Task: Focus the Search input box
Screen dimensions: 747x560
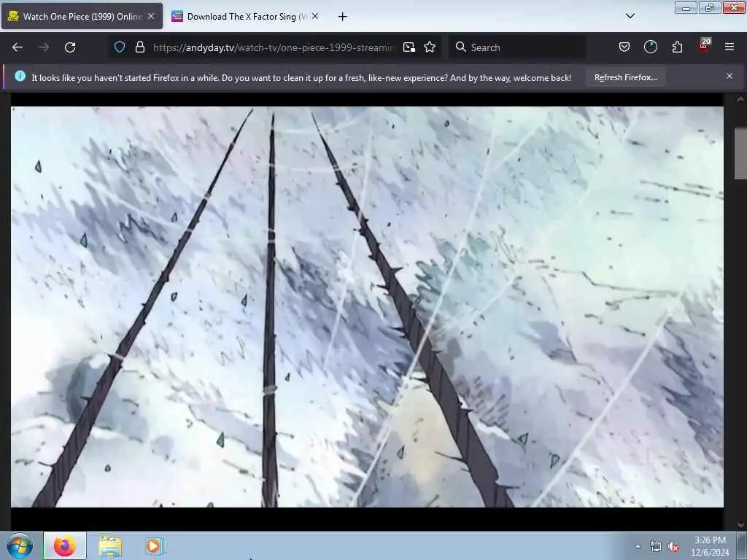Action: click(x=517, y=47)
